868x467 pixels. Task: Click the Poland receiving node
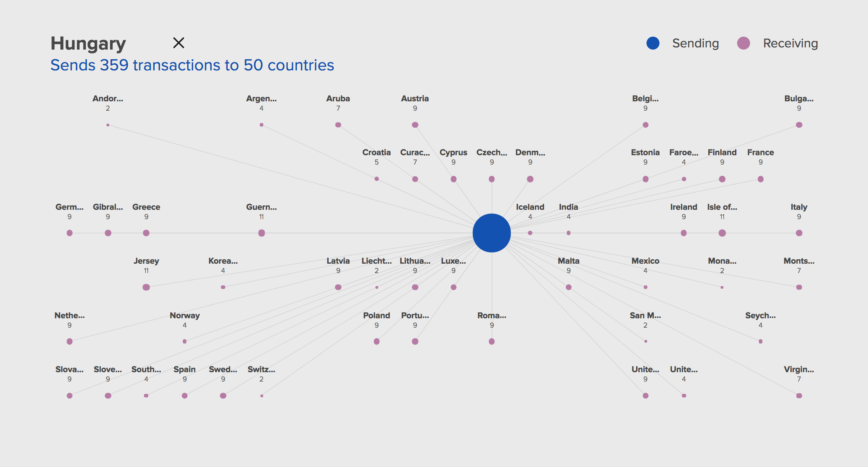click(x=376, y=341)
